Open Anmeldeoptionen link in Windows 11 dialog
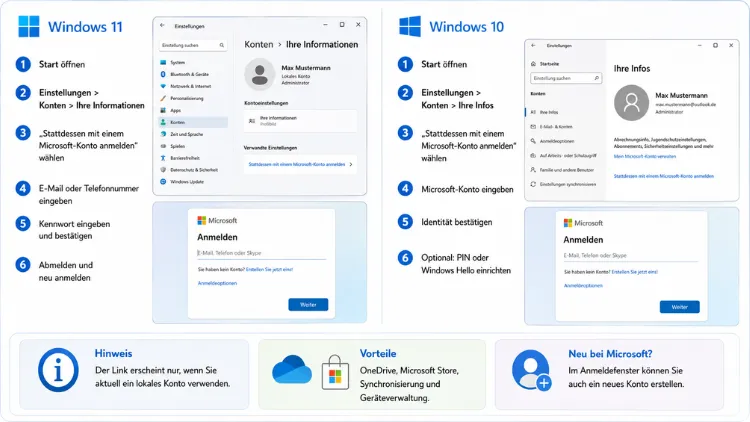 tap(217, 283)
